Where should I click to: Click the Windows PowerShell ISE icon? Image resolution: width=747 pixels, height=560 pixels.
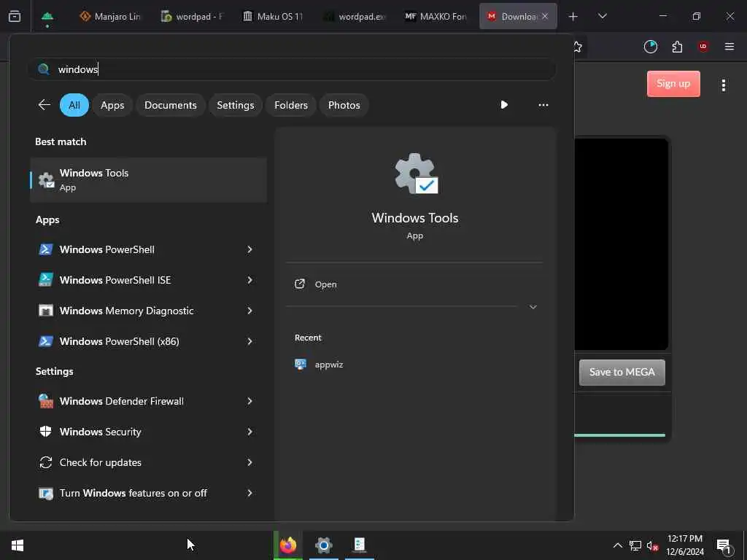click(x=46, y=280)
